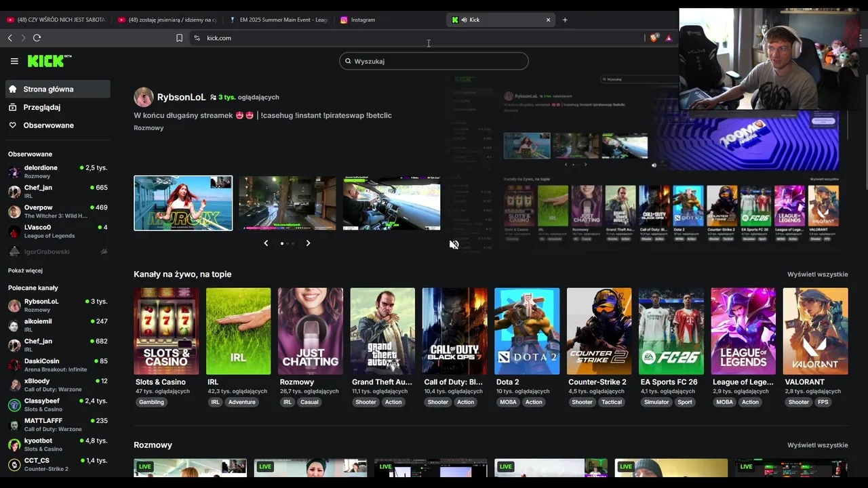The height and width of the screenshot is (488, 868).
Task: Open Dota 2 category thumbnail
Action: coord(527,331)
